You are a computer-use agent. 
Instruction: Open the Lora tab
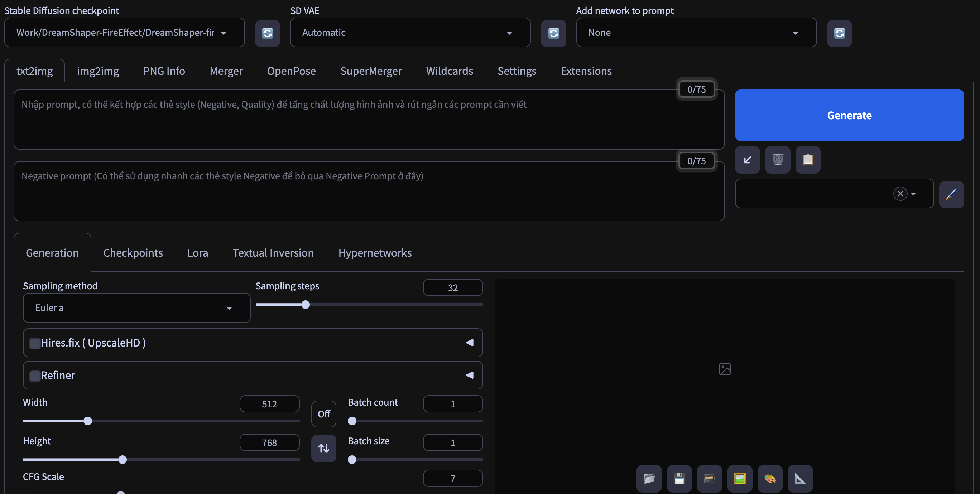tap(197, 253)
